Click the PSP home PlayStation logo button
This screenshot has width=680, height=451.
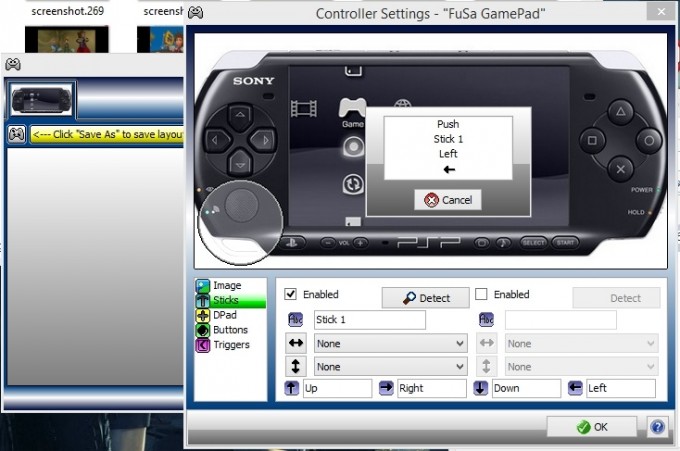point(292,243)
